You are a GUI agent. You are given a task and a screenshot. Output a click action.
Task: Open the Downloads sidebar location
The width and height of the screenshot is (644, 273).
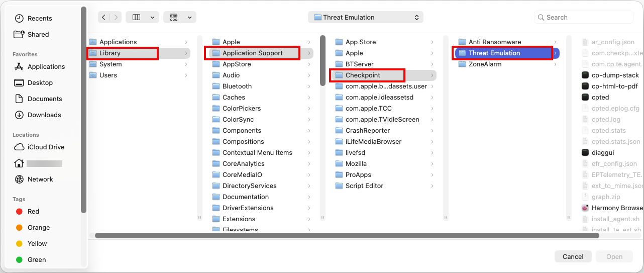click(x=38, y=115)
